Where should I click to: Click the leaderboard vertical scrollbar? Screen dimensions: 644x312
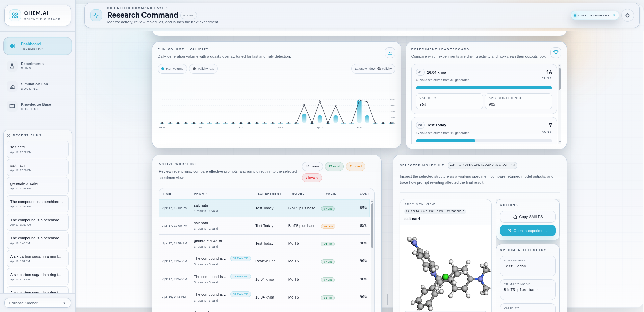[560, 79]
